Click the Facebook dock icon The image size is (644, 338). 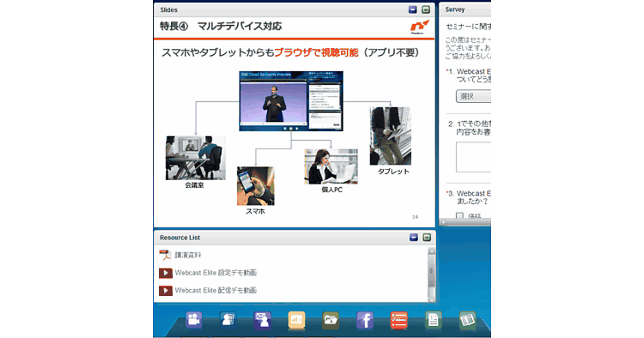(x=365, y=320)
